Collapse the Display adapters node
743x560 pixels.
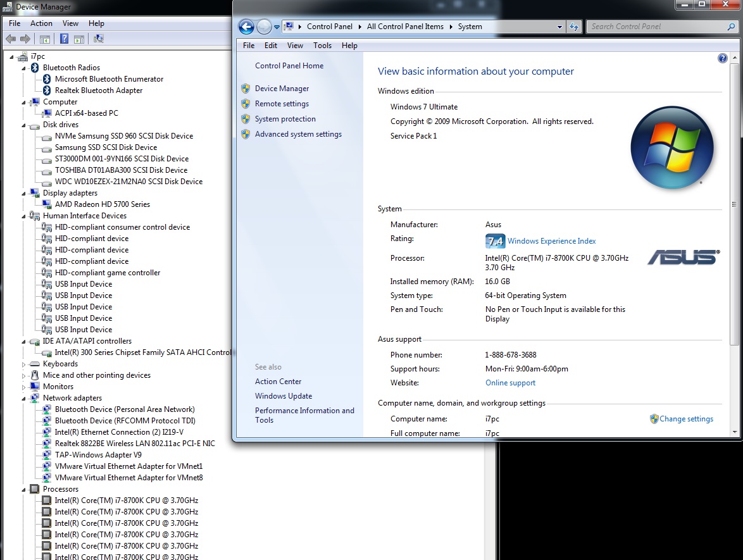coord(23,193)
